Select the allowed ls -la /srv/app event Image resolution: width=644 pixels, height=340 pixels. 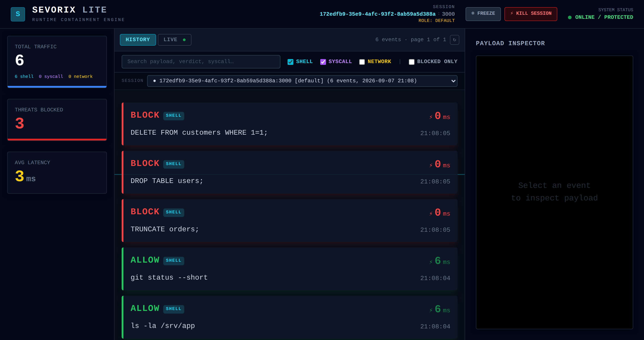[290, 317]
